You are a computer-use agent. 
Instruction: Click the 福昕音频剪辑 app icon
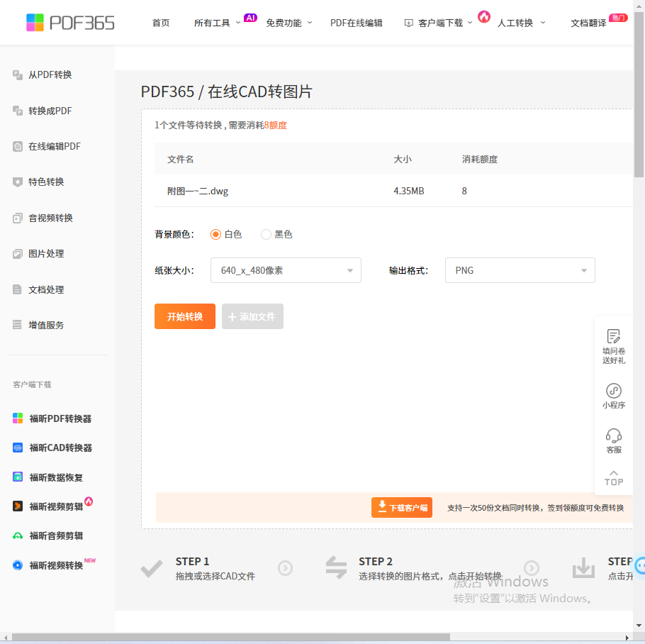(18, 535)
